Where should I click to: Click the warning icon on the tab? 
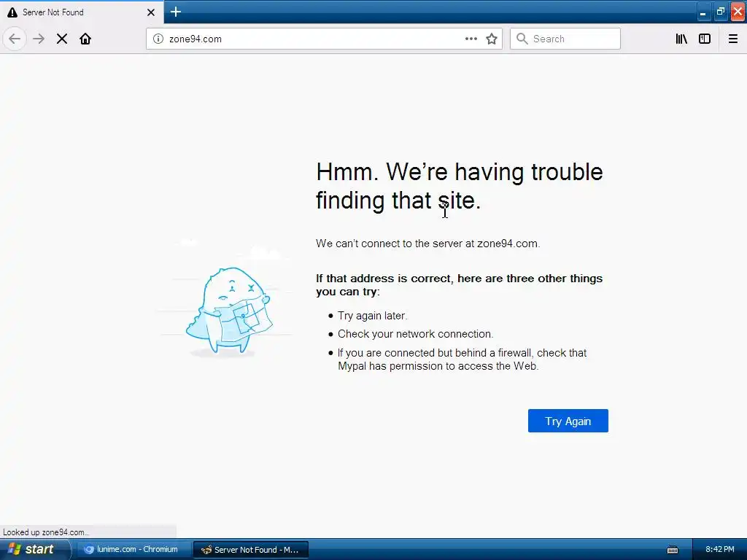click(x=12, y=12)
